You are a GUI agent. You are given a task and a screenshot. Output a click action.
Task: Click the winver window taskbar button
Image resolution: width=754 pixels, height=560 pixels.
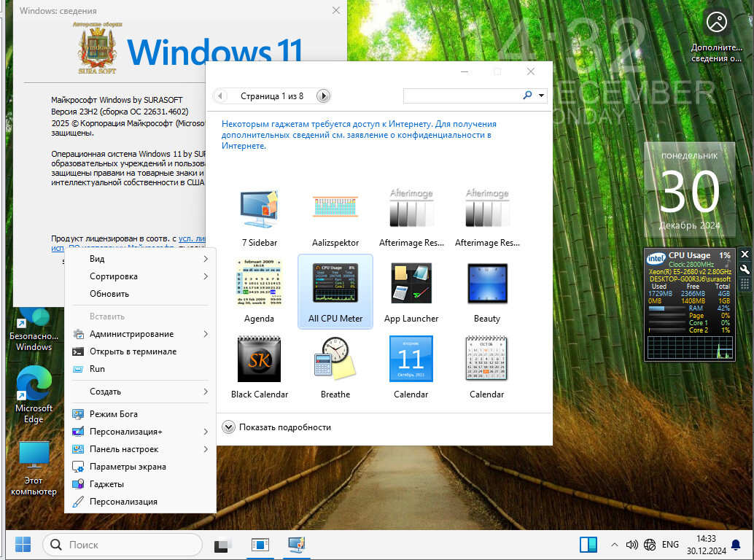click(260, 545)
